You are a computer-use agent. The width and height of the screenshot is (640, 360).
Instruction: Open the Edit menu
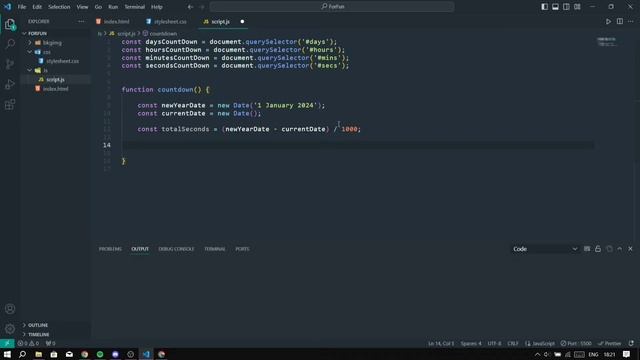(x=37, y=7)
